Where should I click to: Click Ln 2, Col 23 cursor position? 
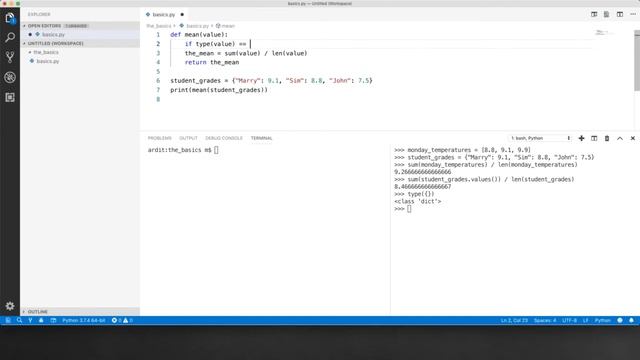point(514,320)
